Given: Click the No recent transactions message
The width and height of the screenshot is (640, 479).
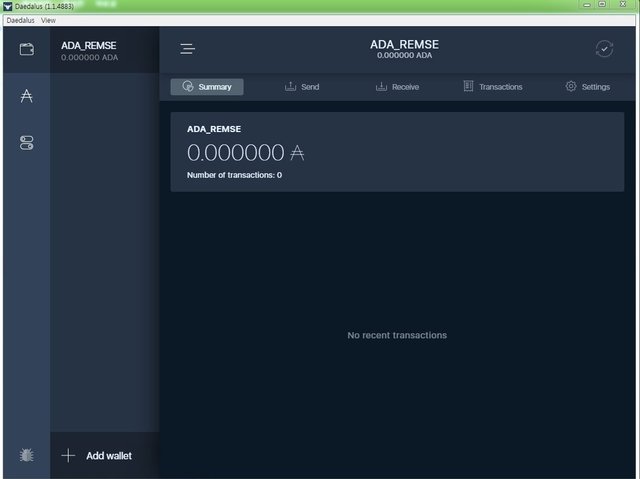Looking at the screenshot, I should [397, 335].
